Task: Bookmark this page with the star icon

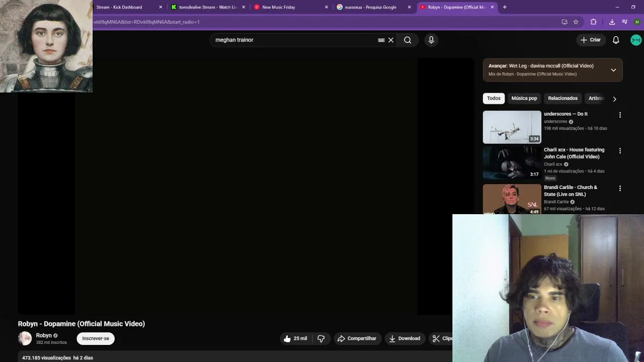Action: pyautogui.click(x=576, y=22)
